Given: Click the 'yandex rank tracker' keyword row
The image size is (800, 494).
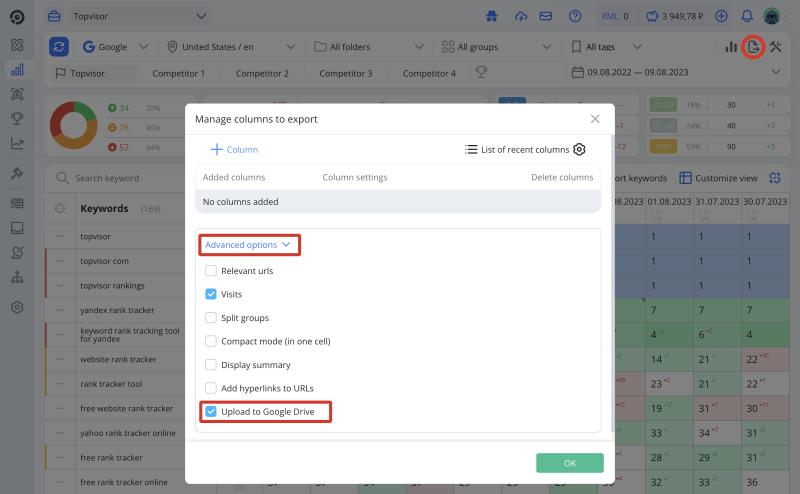Looking at the screenshot, I should [x=117, y=310].
